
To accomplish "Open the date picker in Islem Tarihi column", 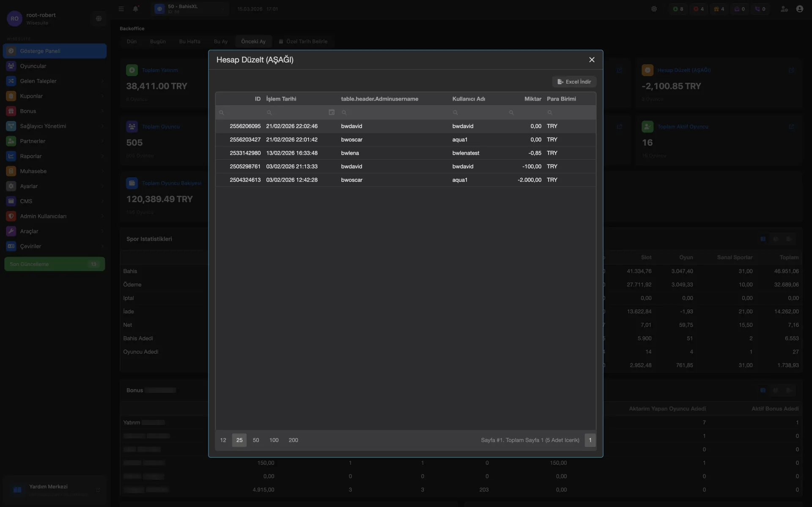I will pos(332,112).
